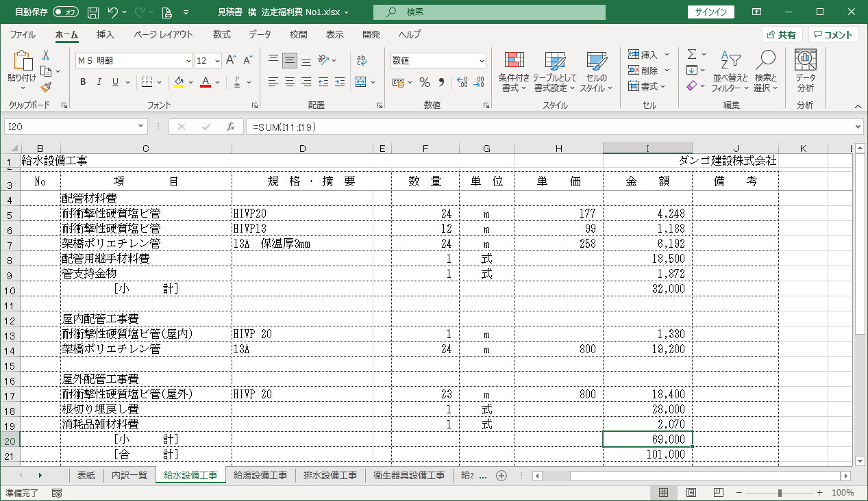The image size is (868, 501).
Task: Add a new sheet with plus button
Action: 501,476
